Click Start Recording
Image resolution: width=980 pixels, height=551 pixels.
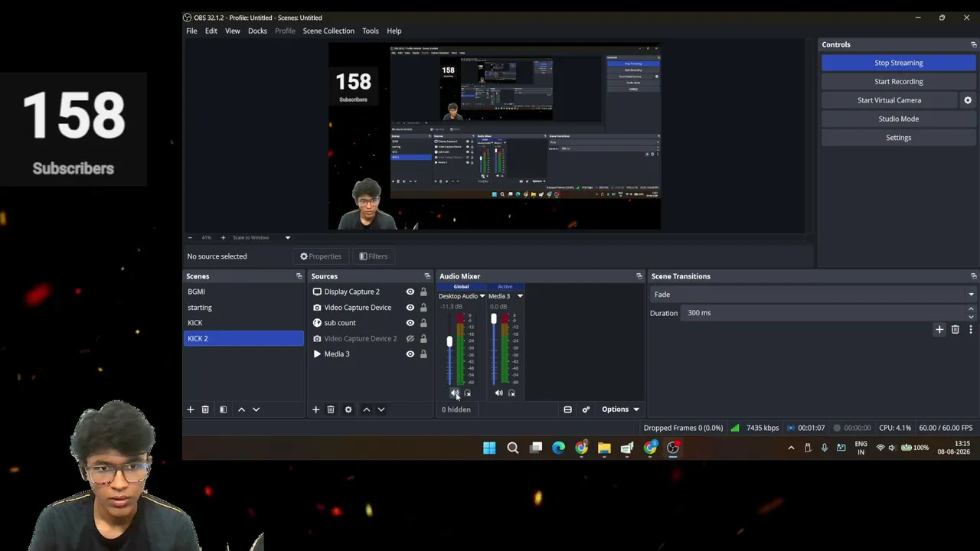(x=899, y=81)
